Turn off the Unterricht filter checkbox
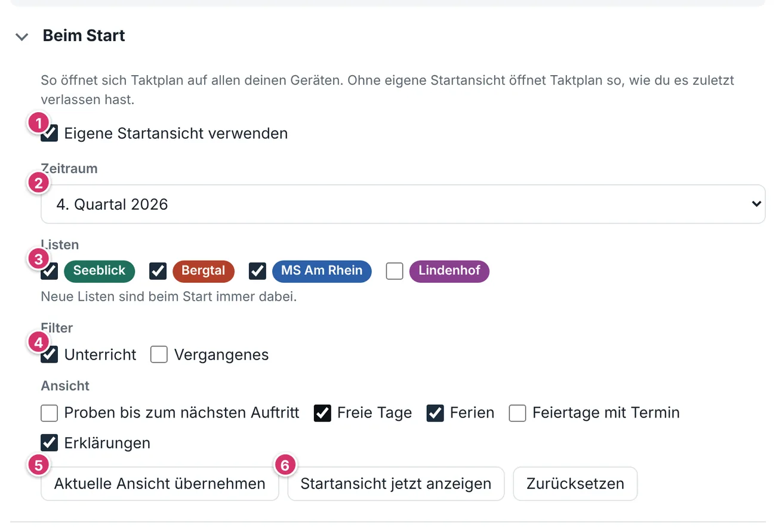 point(50,355)
